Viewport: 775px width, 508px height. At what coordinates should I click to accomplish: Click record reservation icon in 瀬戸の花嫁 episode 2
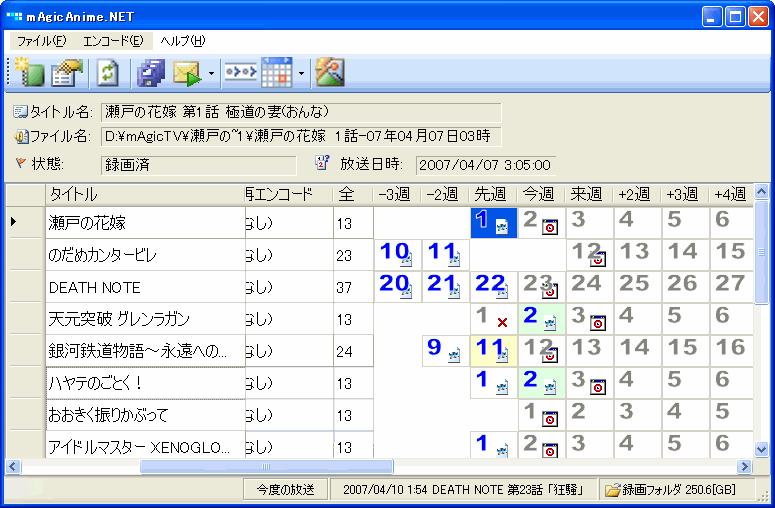(x=550, y=227)
